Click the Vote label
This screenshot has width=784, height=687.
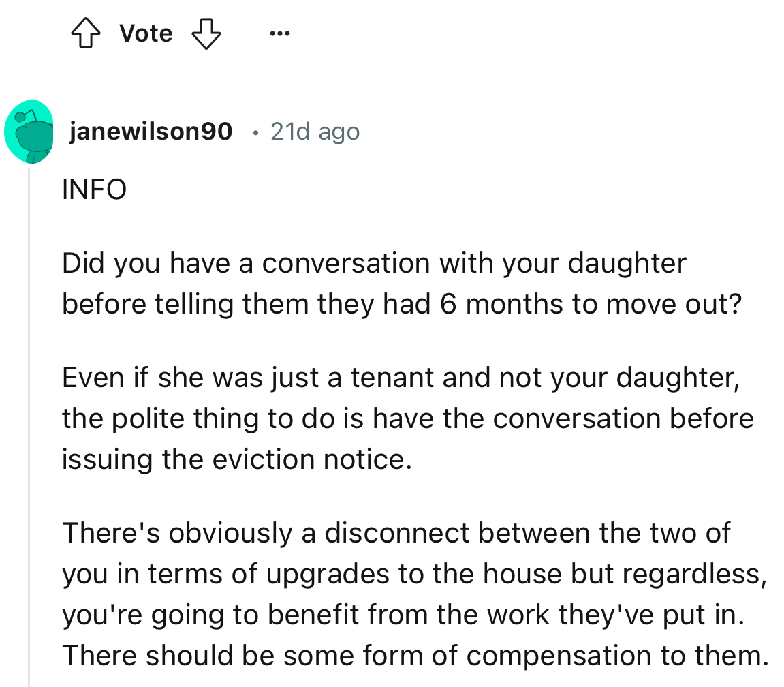145,32
